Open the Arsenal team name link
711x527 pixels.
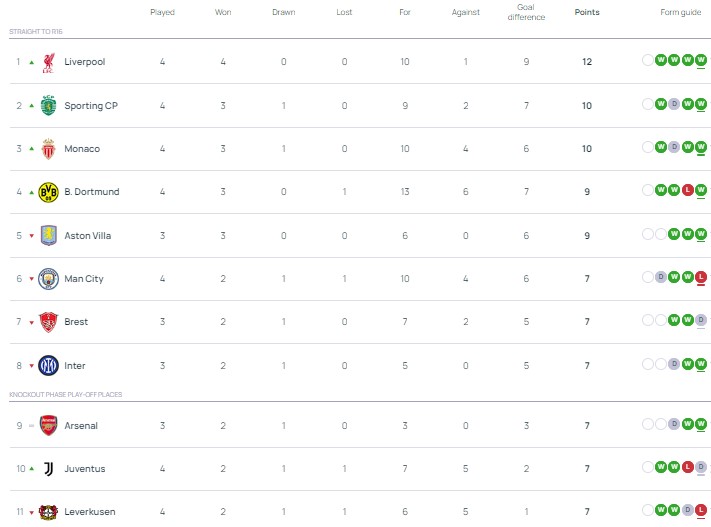coord(81,426)
